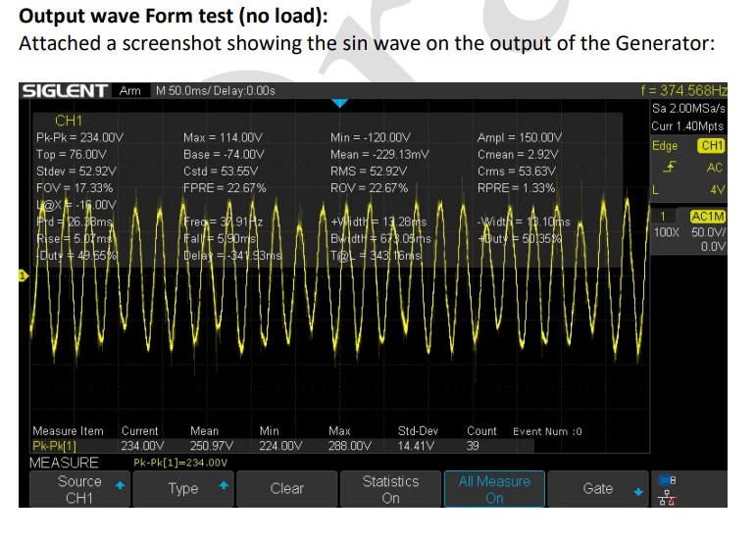The width and height of the screenshot is (756, 541).
Task: Toggle All Measure On softkey
Action: click(494, 489)
